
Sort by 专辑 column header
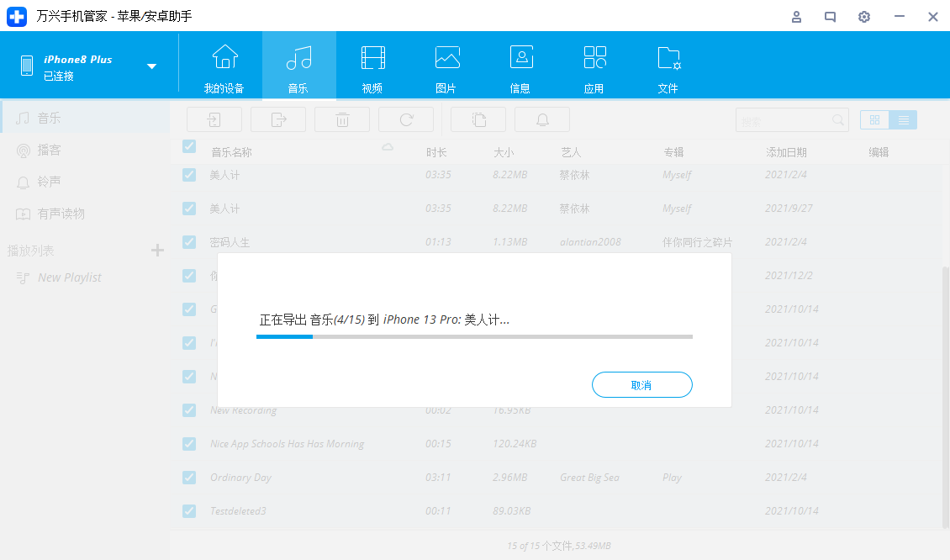pos(673,152)
